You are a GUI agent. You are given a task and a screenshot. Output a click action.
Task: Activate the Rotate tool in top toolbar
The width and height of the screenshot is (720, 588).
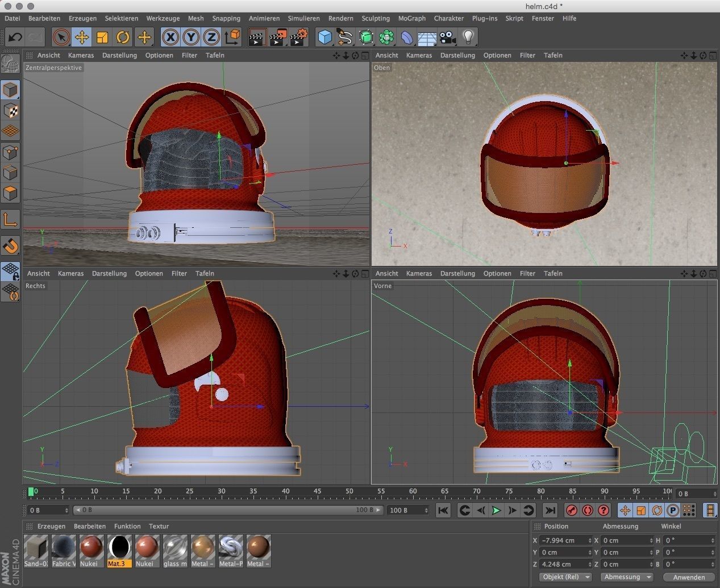click(x=123, y=37)
